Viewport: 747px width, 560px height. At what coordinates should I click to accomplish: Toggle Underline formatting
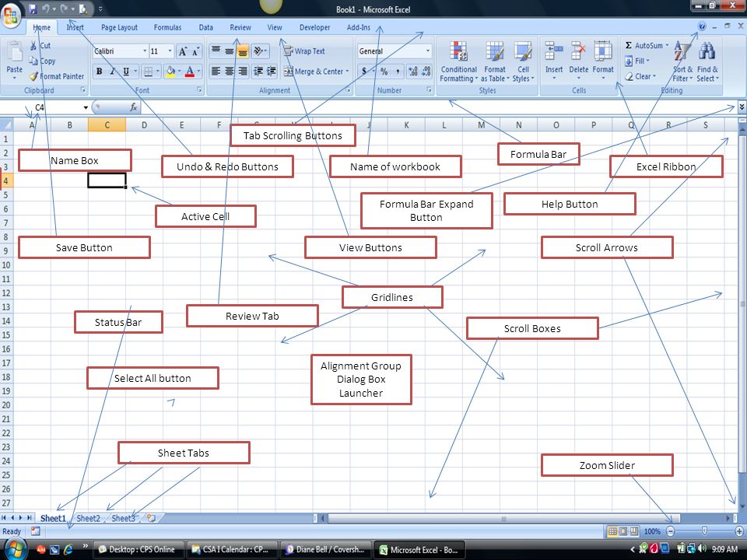(x=126, y=72)
